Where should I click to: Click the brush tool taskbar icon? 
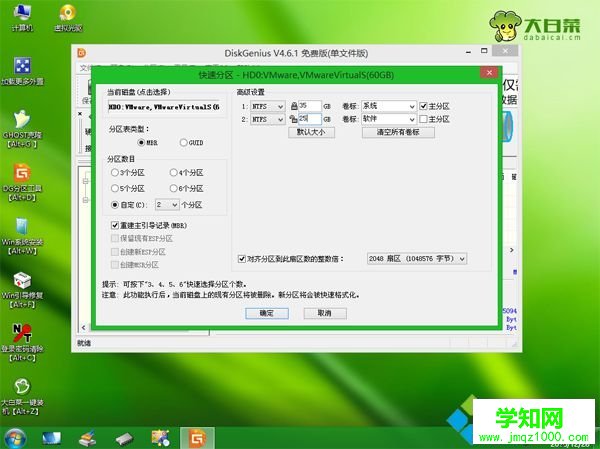coord(87,439)
